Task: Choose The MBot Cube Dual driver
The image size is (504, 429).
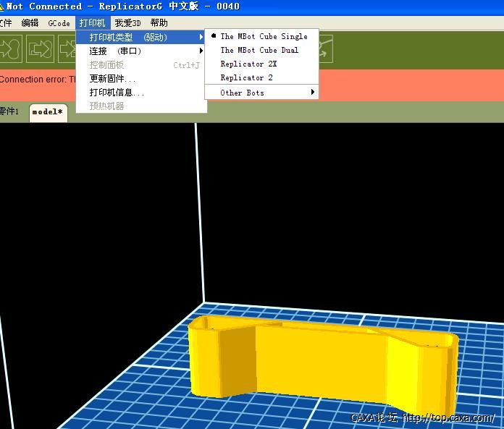Action: (x=259, y=50)
